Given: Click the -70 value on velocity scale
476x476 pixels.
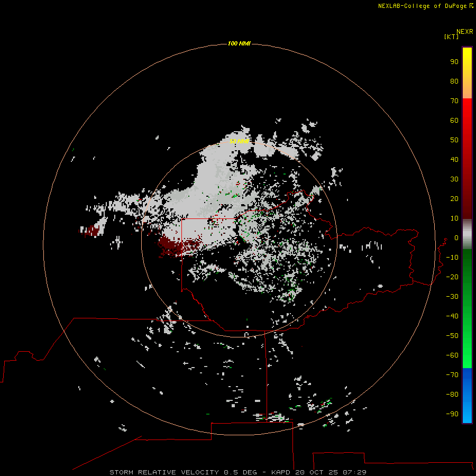Looking at the screenshot, I should click(452, 375).
